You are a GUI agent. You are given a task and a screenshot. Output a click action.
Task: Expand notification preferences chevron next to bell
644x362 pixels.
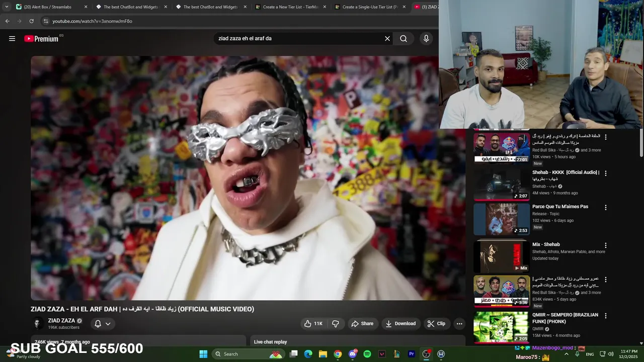(108, 324)
